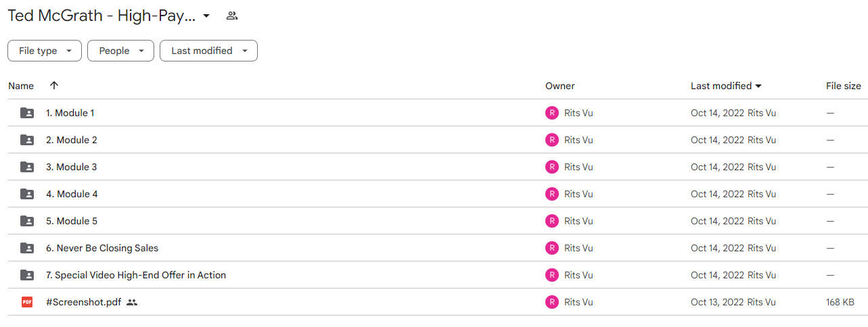Click the Name column header
Viewport: 868px width, 327px height.
click(x=21, y=86)
